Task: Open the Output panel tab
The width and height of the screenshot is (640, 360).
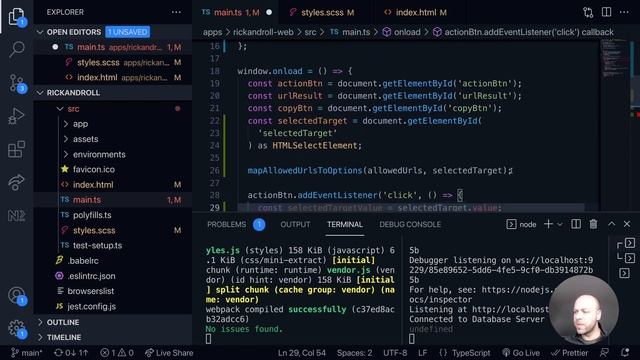Action: (x=295, y=224)
